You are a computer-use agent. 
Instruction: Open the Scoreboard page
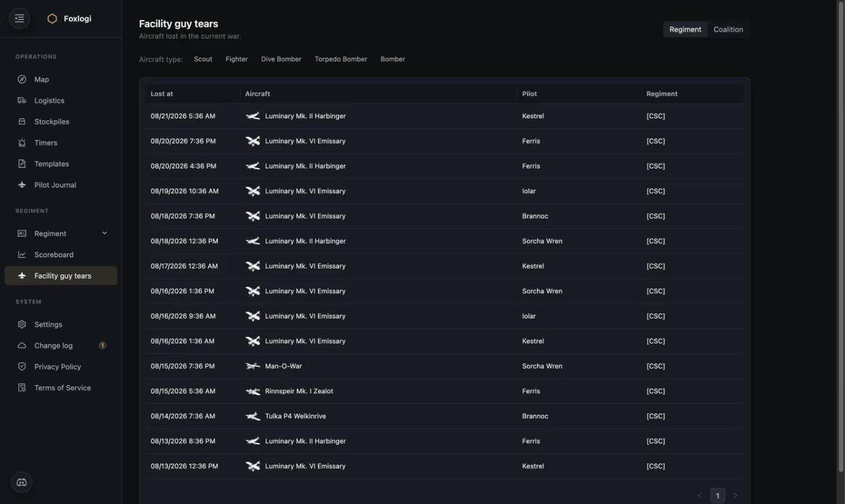(x=61, y=255)
